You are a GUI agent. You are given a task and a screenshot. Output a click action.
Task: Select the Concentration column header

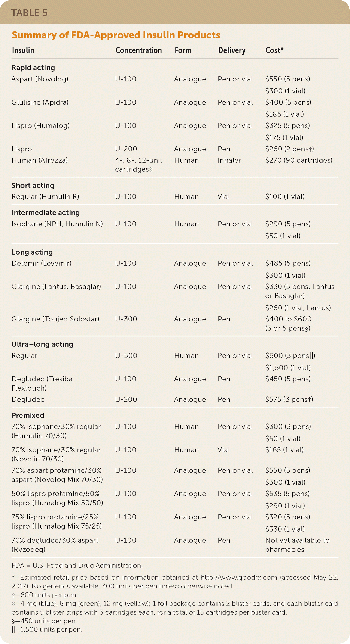139,50
